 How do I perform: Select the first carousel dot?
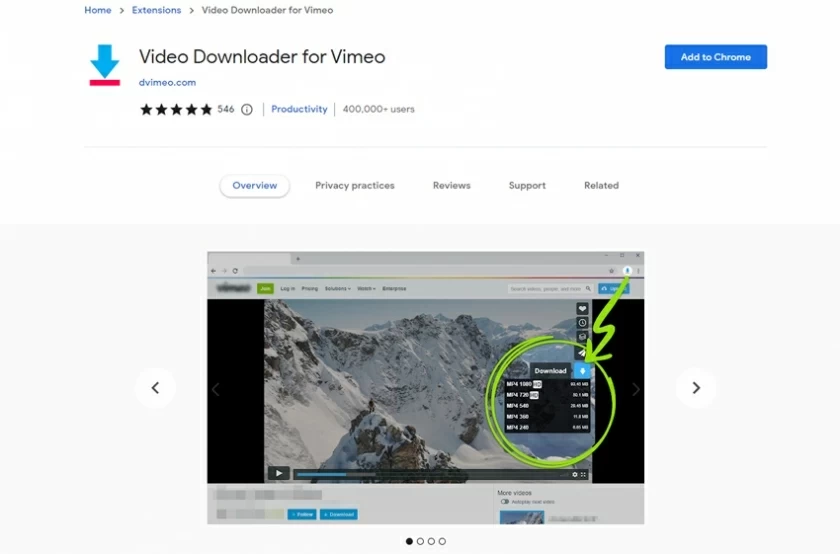[x=409, y=541]
